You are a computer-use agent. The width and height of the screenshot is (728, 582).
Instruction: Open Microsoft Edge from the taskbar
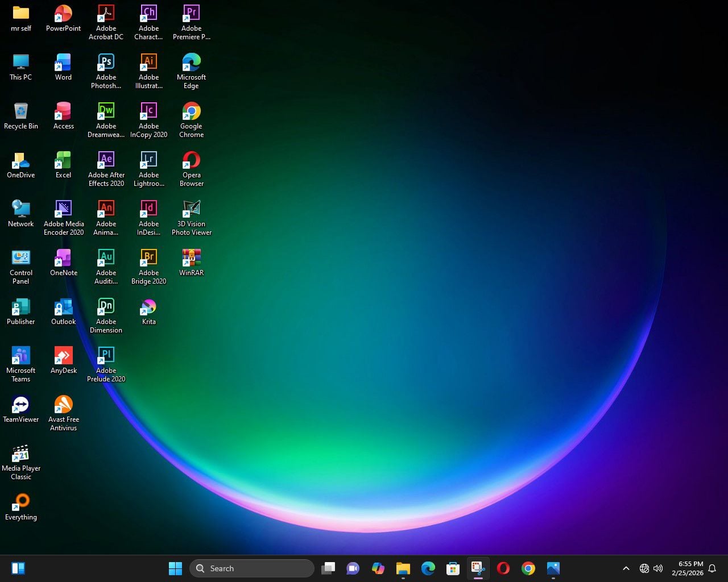coord(428,568)
